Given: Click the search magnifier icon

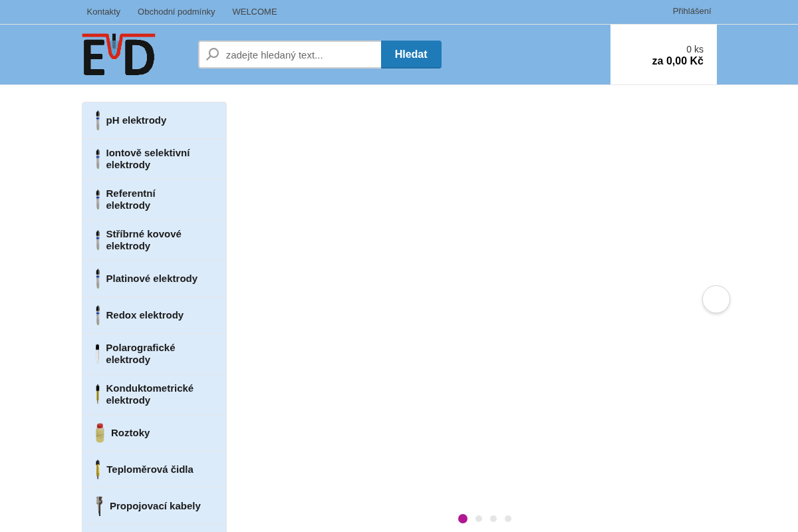Looking at the screenshot, I should [x=213, y=55].
